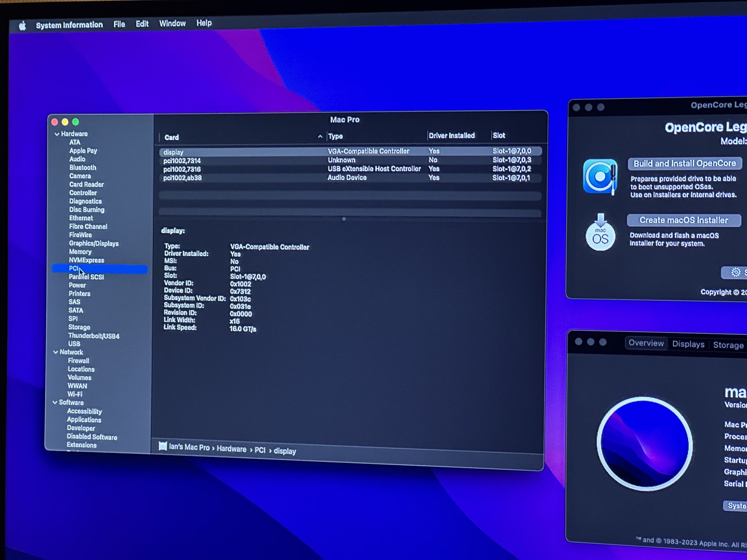Screen dimensions: 747x560
Task: Collapse the Hardware section chevron
Action: (x=57, y=134)
